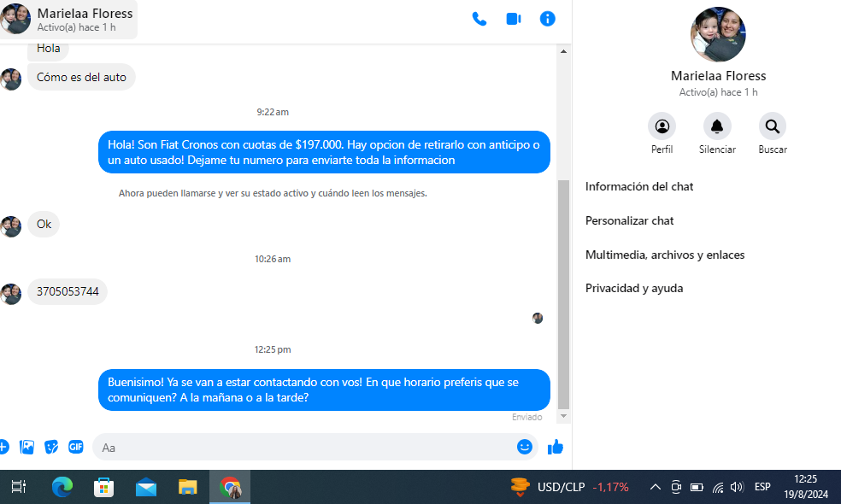841x504 pixels.
Task: Click Meet Now camera tray icon
Action: [x=676, y=487]
